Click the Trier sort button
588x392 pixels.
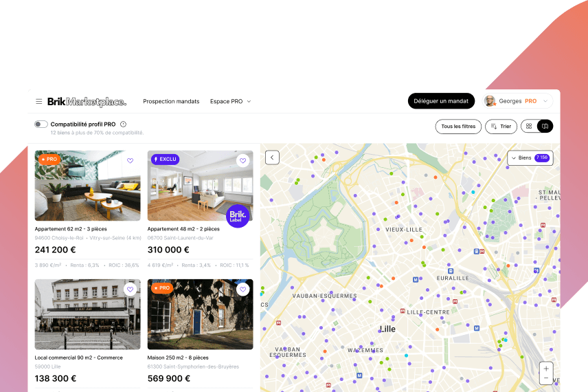(x=501, y=127)
